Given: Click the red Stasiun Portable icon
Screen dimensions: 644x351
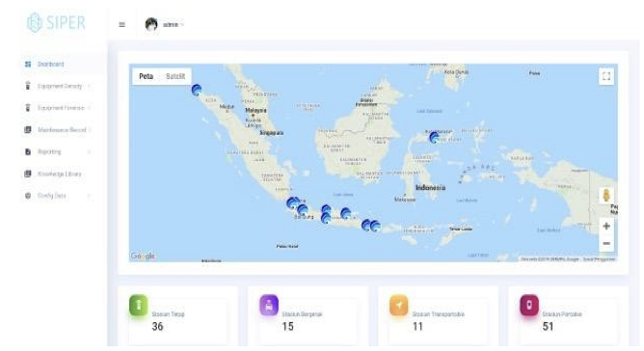Looking at the screenshot, I should click(529, 306).
